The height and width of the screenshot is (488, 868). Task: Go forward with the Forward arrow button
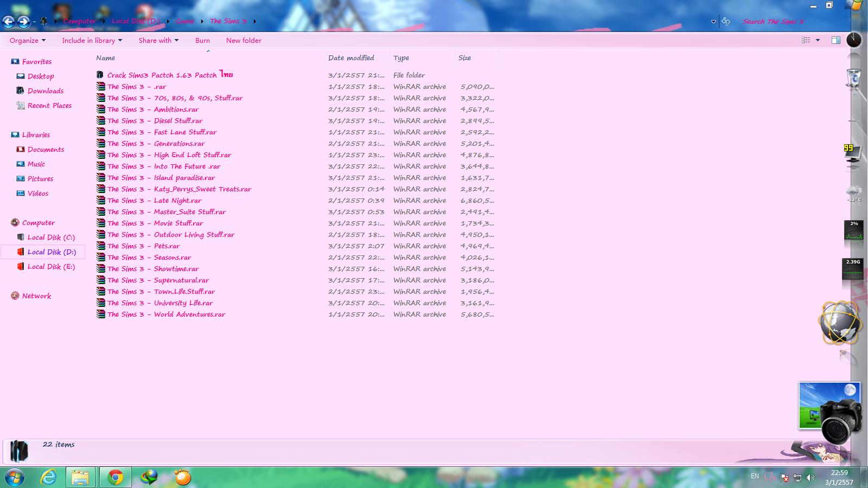(x=23, y=21)
